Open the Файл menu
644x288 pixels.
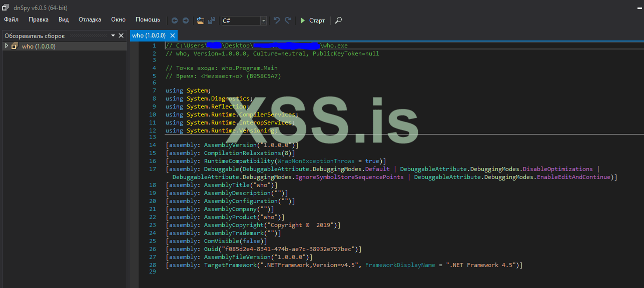[11, 19]
